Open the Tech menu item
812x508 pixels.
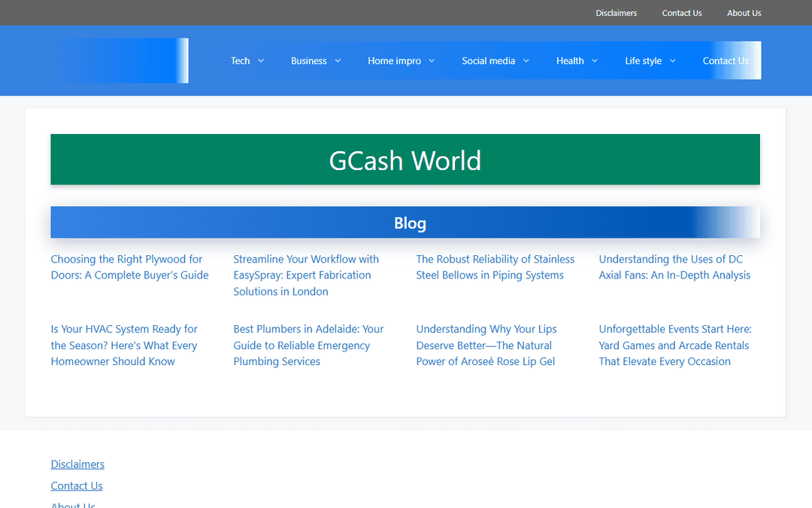241,61
